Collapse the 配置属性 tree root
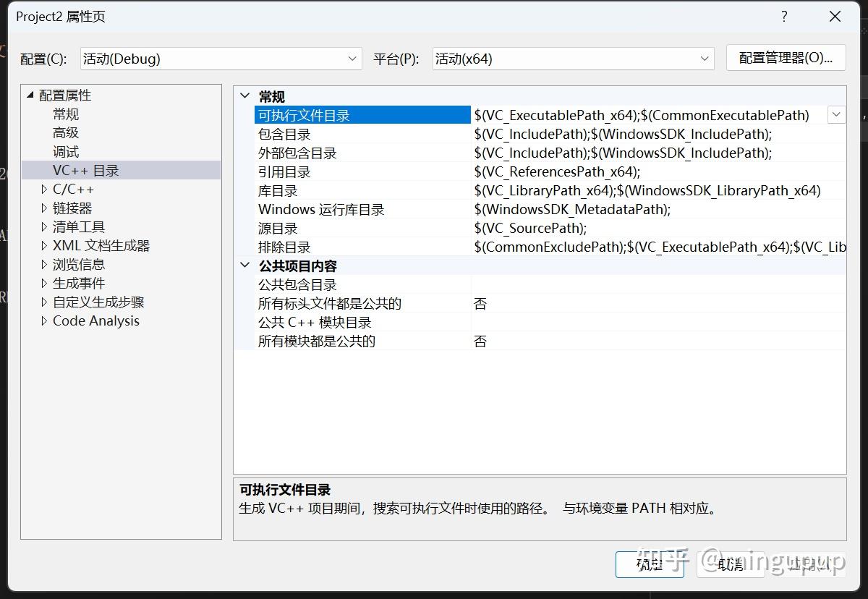Image resolution: width=868 pixels, height=599 pixels. 30,95
